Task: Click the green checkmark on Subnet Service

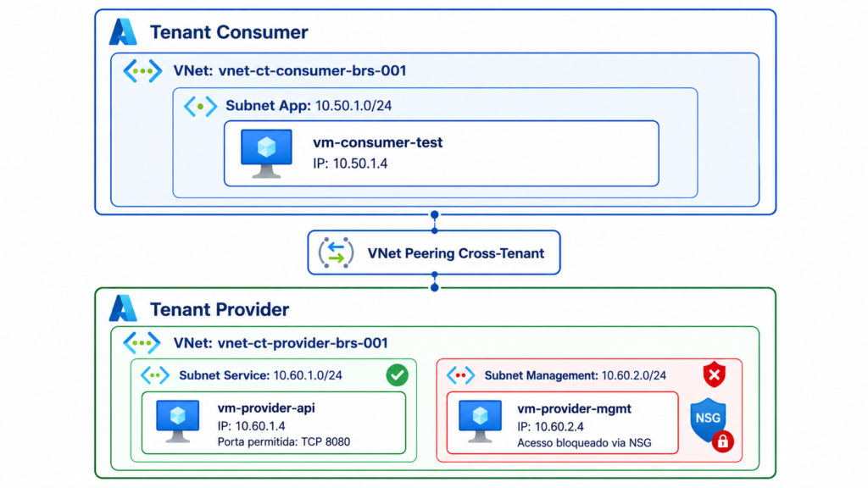Action: point(397,375)
